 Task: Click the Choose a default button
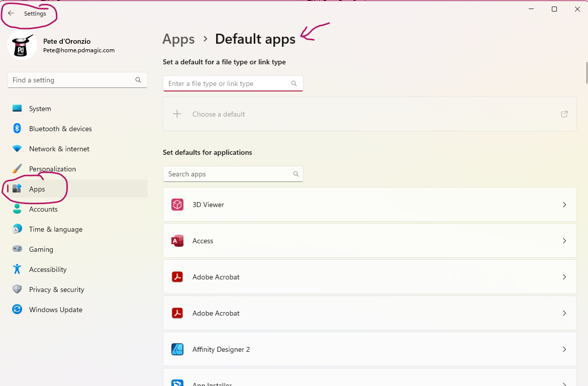click(x=369, y=114)
